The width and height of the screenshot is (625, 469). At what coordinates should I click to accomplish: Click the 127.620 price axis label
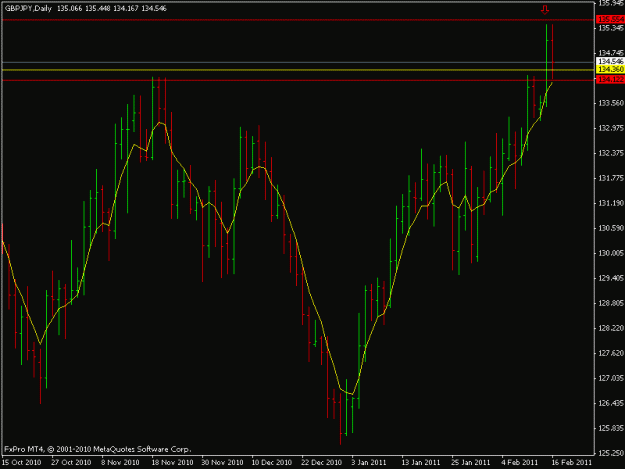pos(611,353)
